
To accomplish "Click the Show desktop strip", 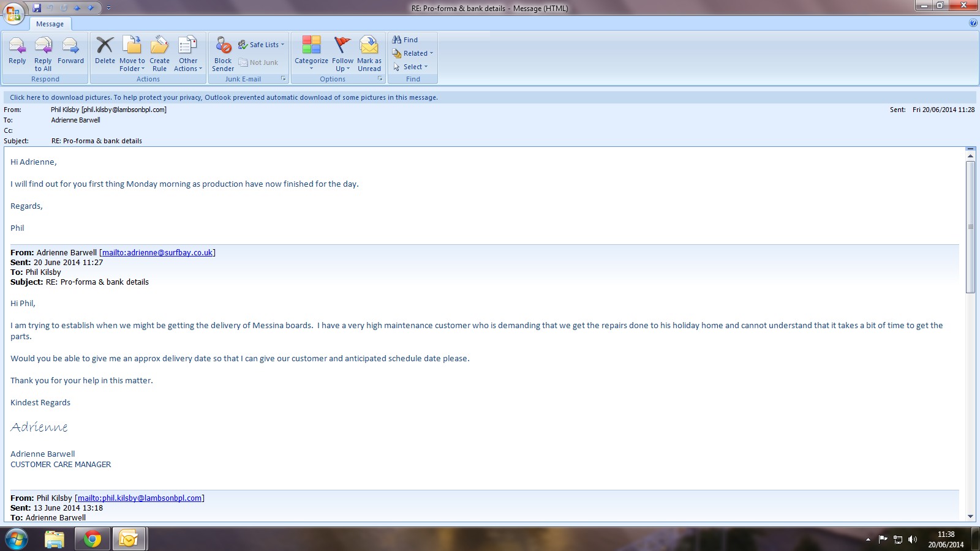I will pyautogui.click(x=976, y=539).
